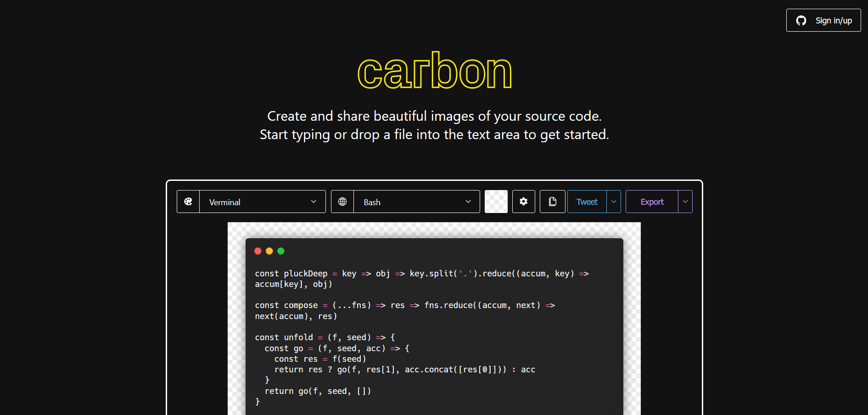This screenshot has width=868, height=415.
Task: Click the 'const compose' code line
Action: [x=405, y=305]
